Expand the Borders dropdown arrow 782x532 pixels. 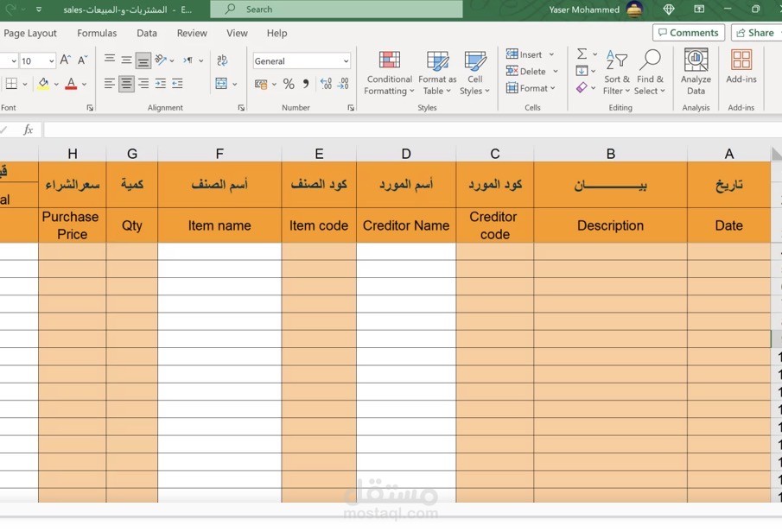(25, 84)
